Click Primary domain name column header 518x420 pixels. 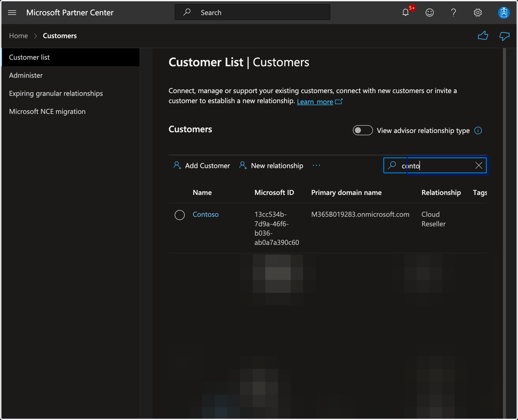pyautogui.click(x=346, y=193)
